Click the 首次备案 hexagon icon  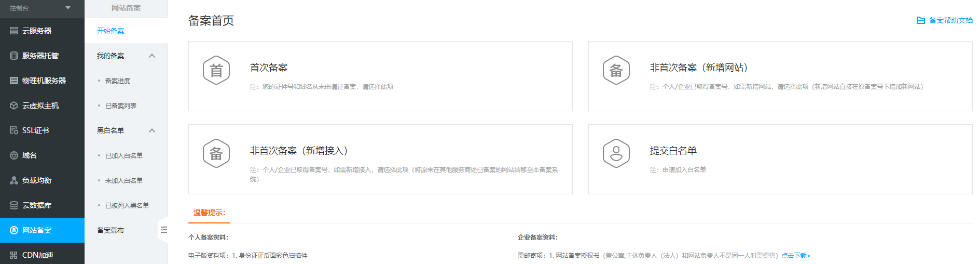(x=216, y=70)
